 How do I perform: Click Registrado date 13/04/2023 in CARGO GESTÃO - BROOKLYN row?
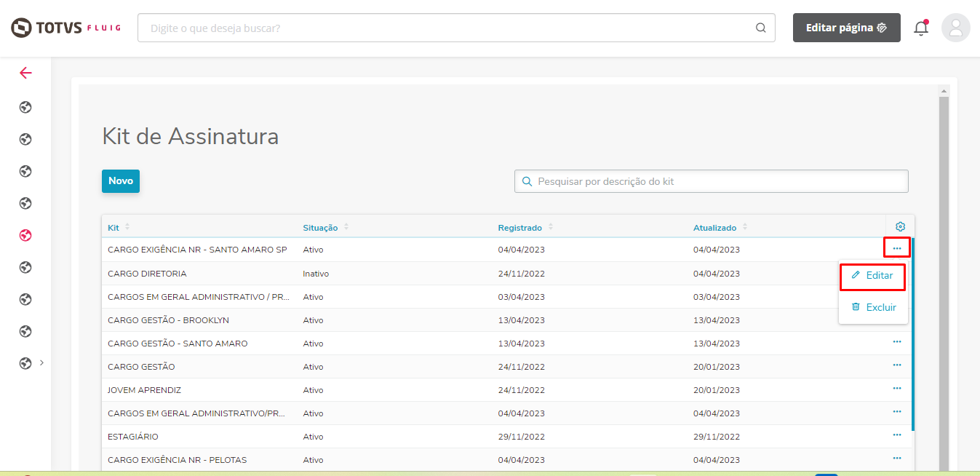pos(521,320)
